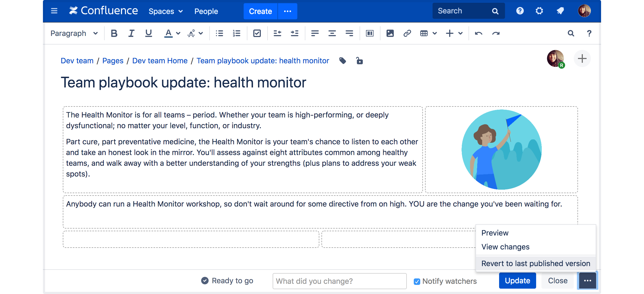
Task: Click the insert plus icon in toolbar
Action: coord(449,33)
